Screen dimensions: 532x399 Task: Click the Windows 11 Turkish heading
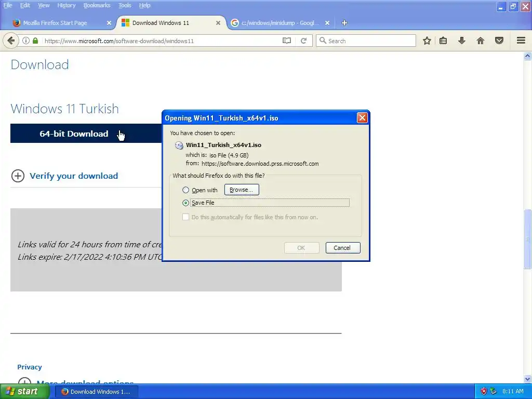[65, 109]
